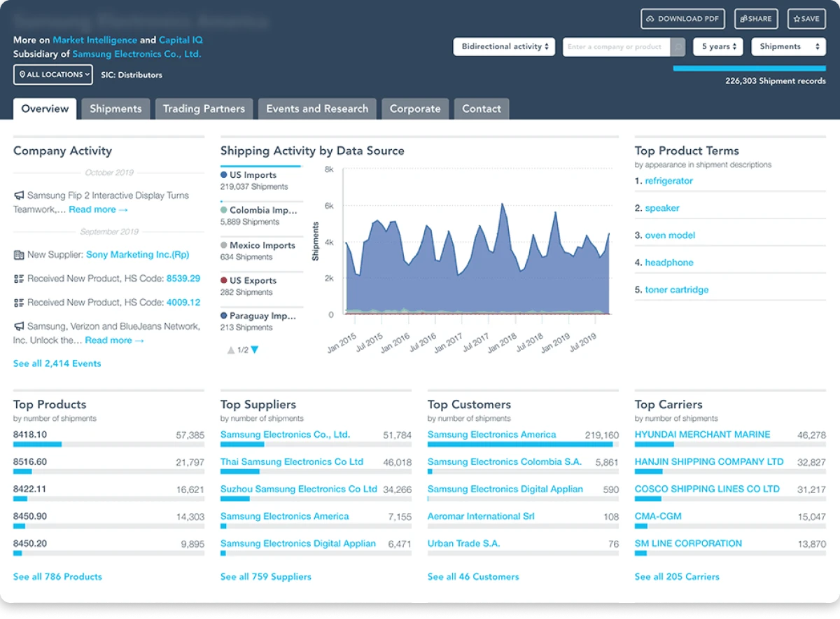Click HS code 8539.29 link
This screenshot has width=840, height=619.
coord(183,279)
